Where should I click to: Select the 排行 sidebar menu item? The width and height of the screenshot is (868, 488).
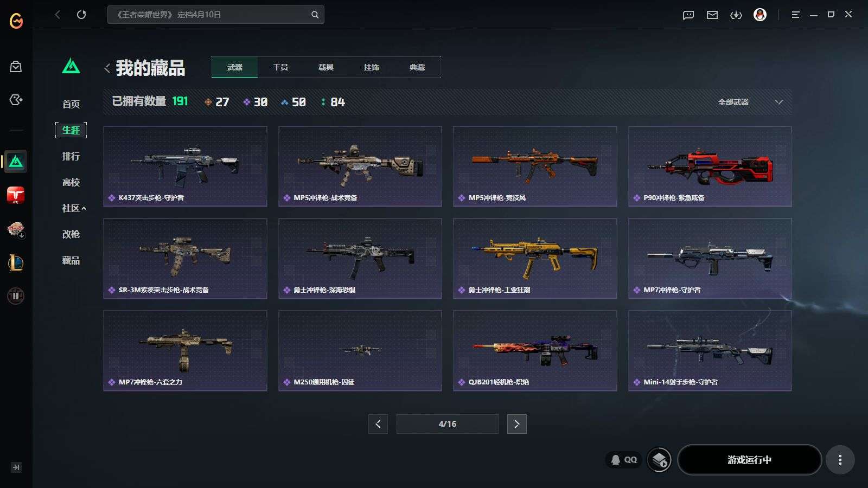[71, 156]
